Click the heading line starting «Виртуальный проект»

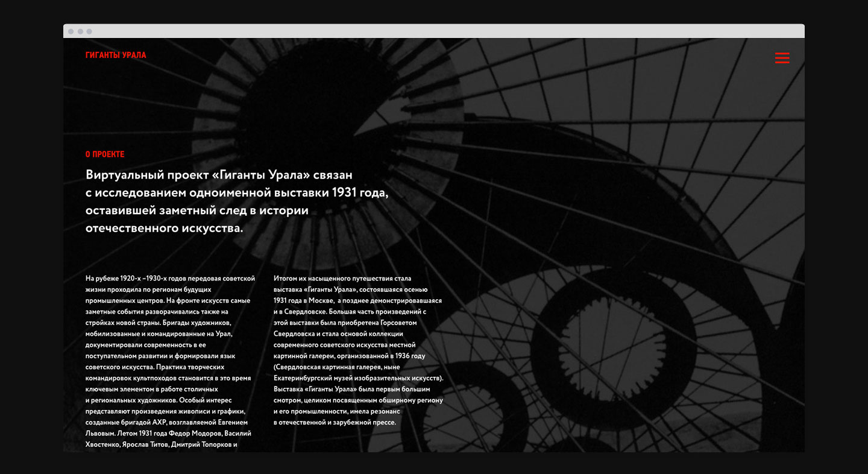coord(218,175)
